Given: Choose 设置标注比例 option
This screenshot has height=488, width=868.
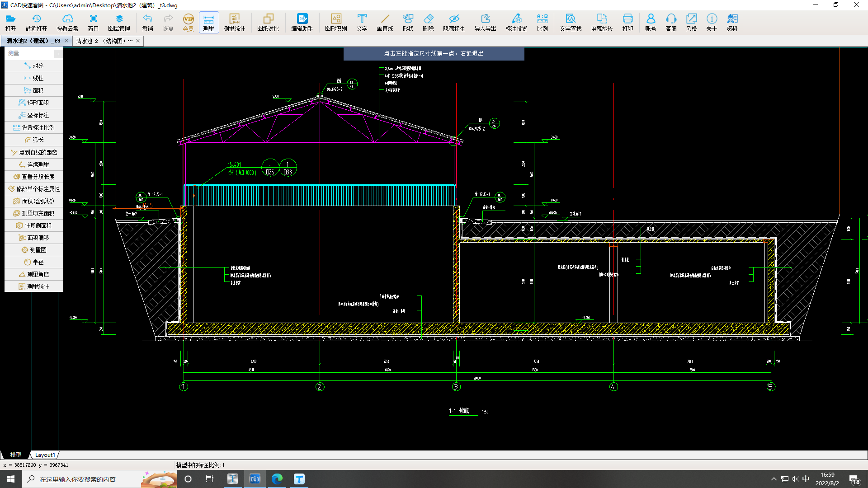Looking at the screenshot, I should point(34,127).
